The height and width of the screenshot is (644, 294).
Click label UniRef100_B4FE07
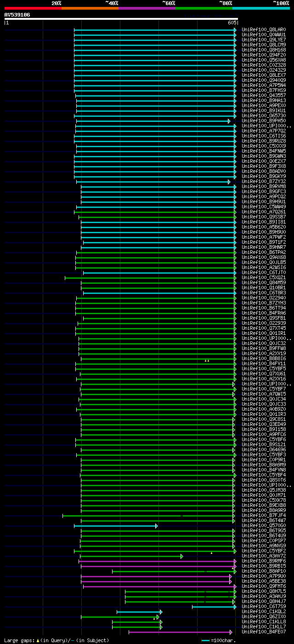264,632
